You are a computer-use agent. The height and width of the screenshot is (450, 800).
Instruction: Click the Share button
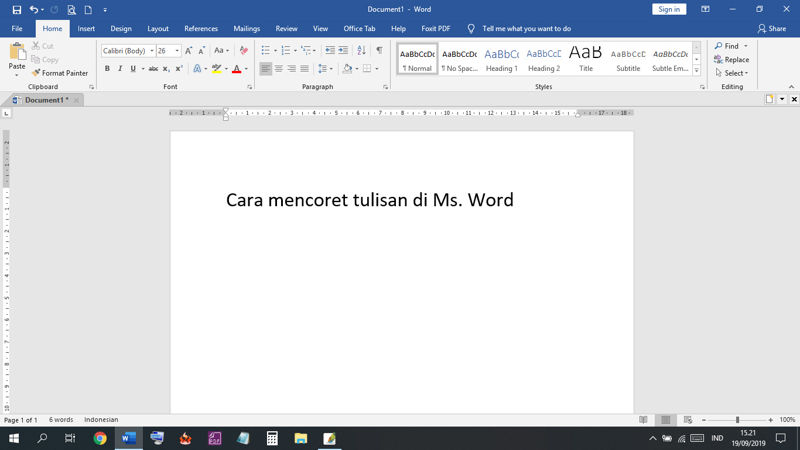point(772,29)
